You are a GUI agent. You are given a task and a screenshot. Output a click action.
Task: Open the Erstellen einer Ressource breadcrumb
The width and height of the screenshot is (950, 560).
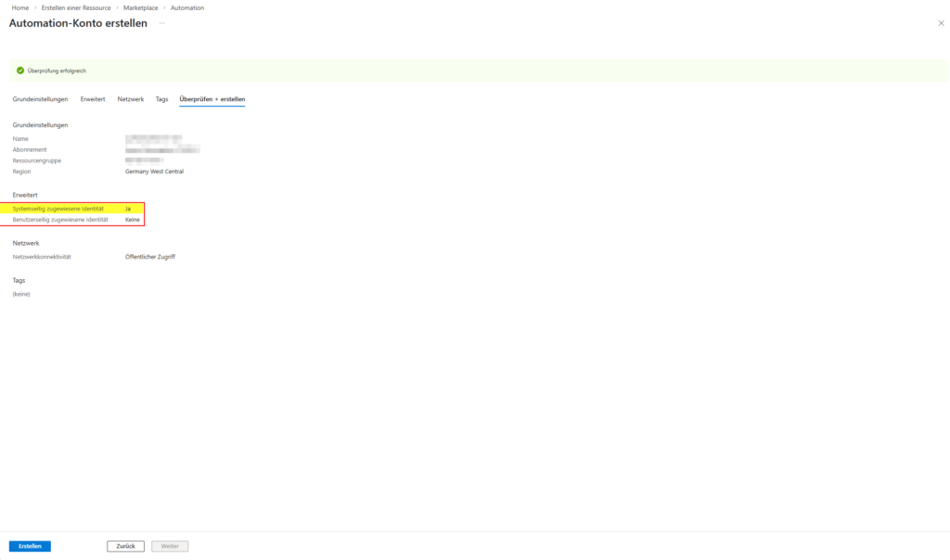pos(76,7)
